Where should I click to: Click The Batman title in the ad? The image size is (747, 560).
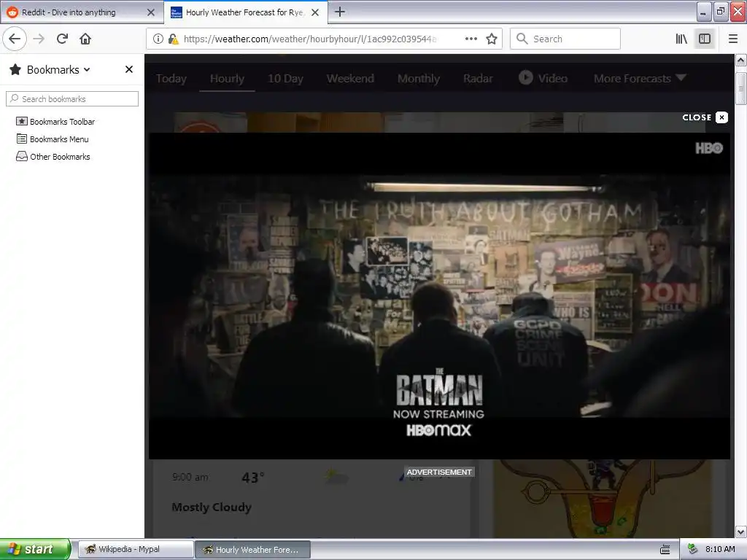439,386
